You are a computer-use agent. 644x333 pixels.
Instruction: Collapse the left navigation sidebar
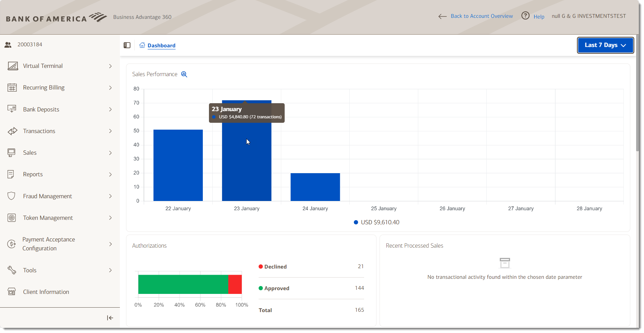pyautogui.click(x=110, y=318)
